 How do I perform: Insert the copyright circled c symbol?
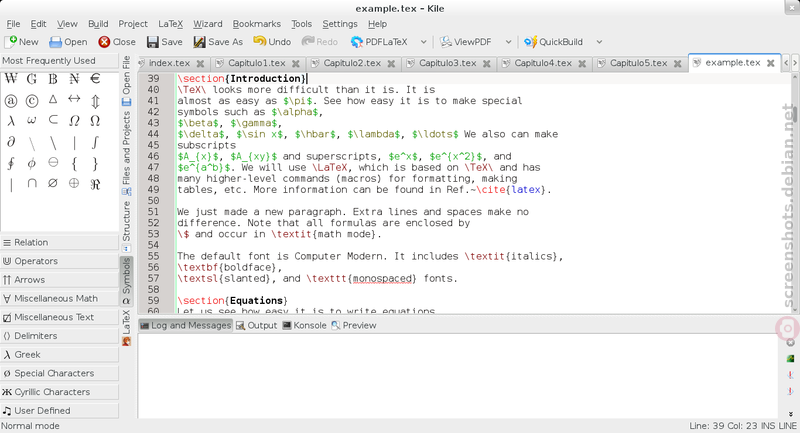coord(32,101)
